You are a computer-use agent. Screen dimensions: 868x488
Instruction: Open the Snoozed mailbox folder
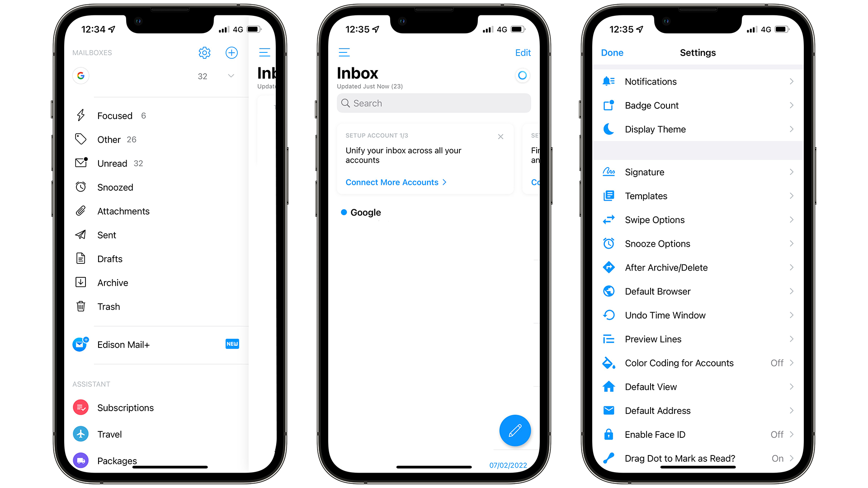pos(114,187)
